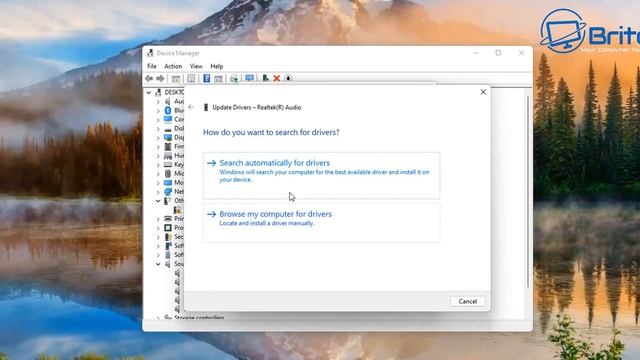The height and width of the screenshot is (360, 640).
Task: Select the Display adapters category icon
Action: point(168,138)
